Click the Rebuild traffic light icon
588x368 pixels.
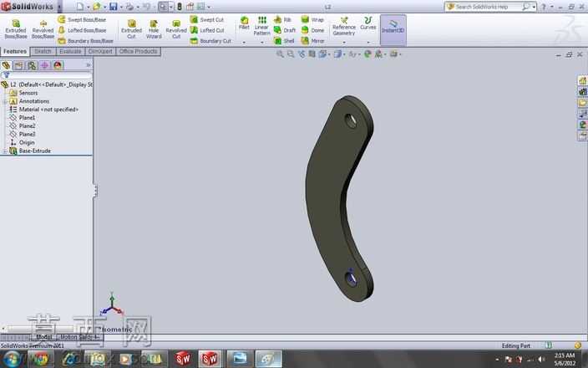(180, 7)
